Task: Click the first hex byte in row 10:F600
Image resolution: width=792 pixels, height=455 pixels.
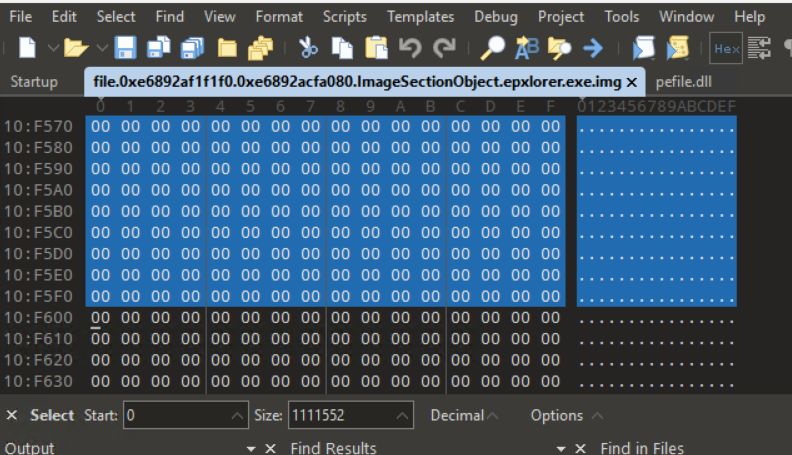Action: pyautogui.click(x=100, y=318)
